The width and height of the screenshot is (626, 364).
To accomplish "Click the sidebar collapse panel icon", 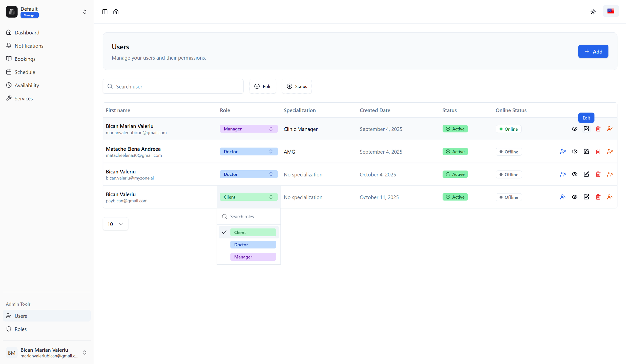I will click(x=105, y=12).
